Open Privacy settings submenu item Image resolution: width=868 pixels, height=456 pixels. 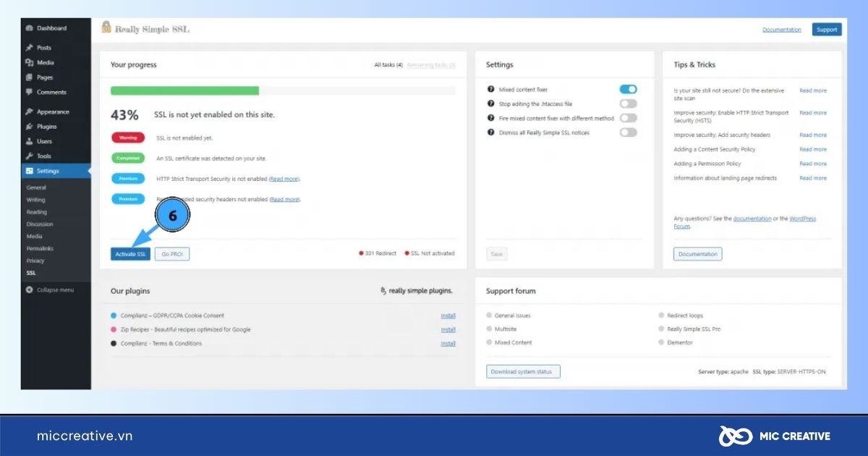(35, 261)
